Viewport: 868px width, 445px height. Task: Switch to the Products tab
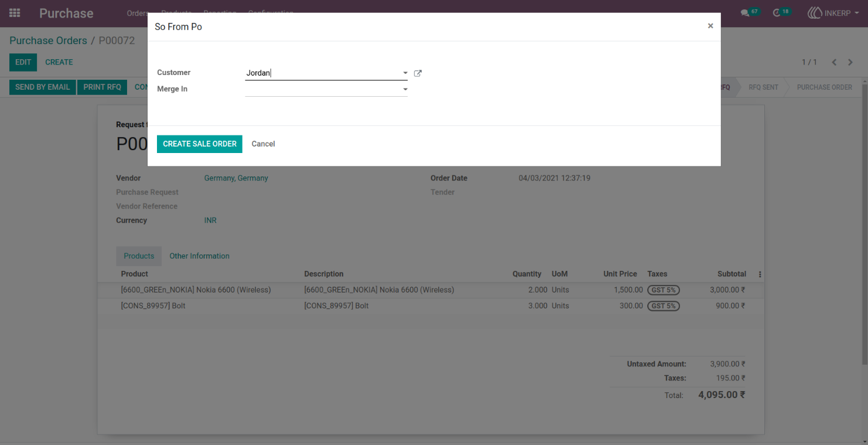[139, 256]
